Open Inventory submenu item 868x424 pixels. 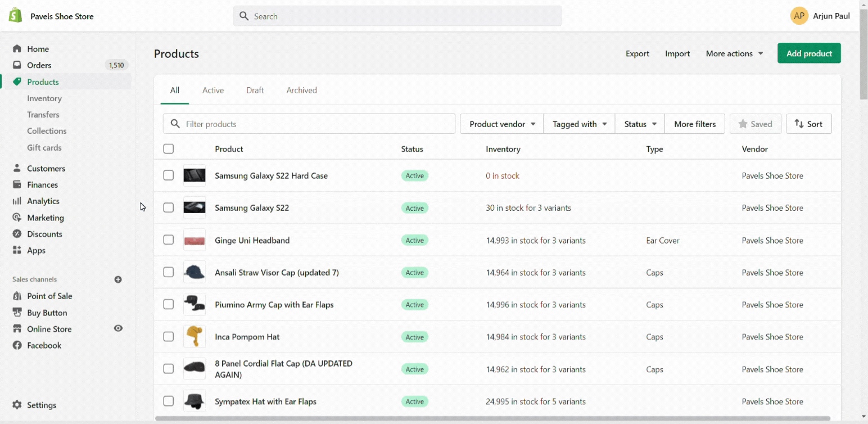pos(44,98)
